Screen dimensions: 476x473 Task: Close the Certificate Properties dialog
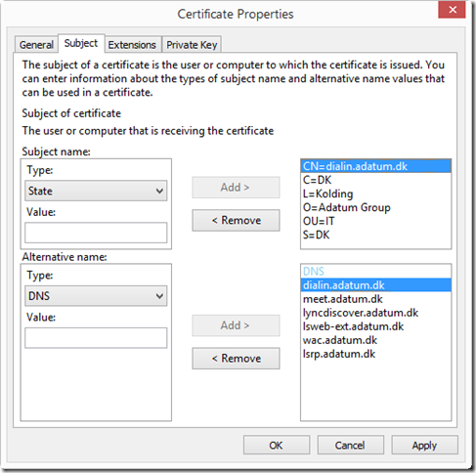click(452, 10)
